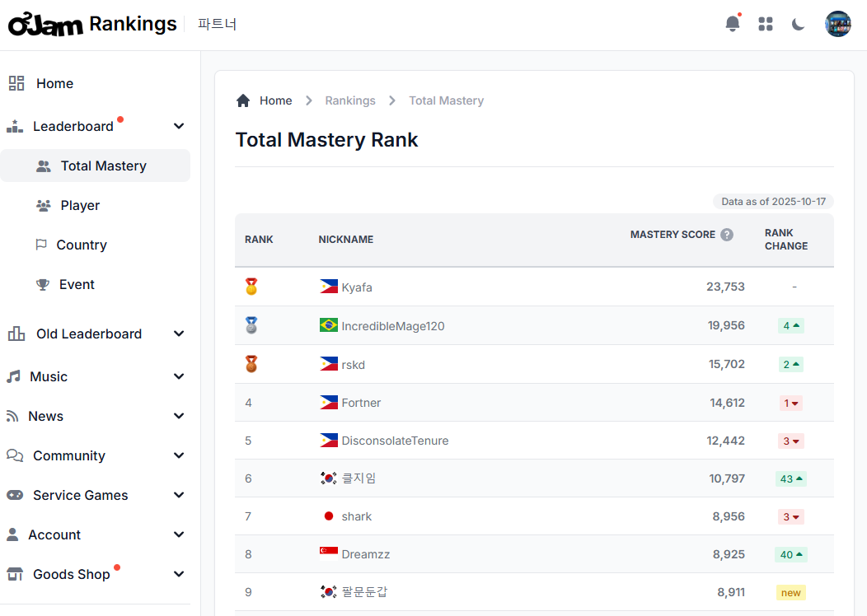Select Total Mastery in sidebar
Screen dimensions: 867x616
tap(103, 166)
